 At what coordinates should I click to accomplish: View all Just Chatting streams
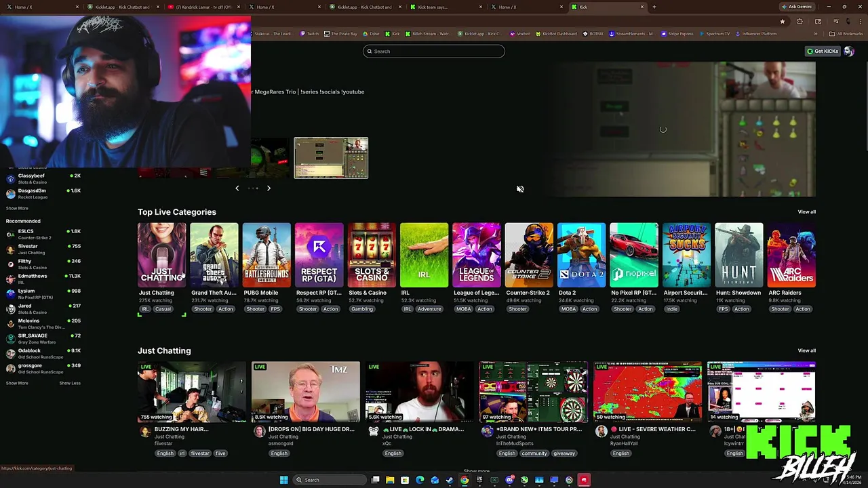[806, 350]
